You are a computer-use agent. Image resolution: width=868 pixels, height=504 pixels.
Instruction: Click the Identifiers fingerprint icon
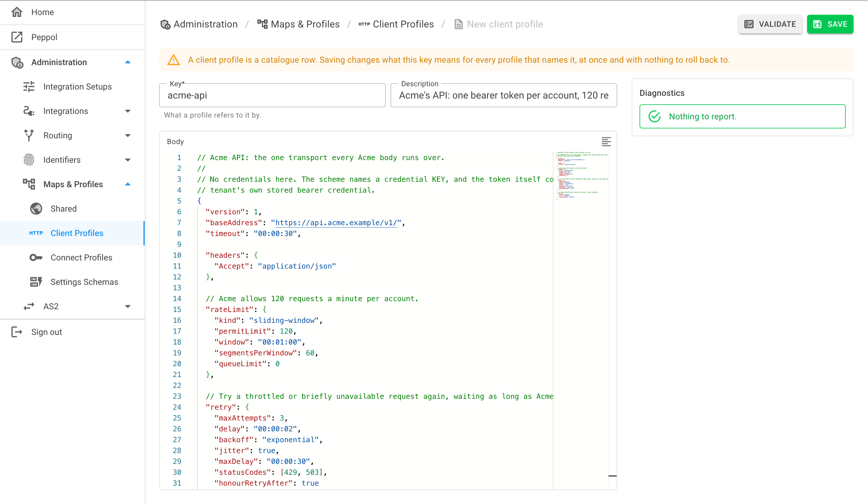(x=29, y=160)
